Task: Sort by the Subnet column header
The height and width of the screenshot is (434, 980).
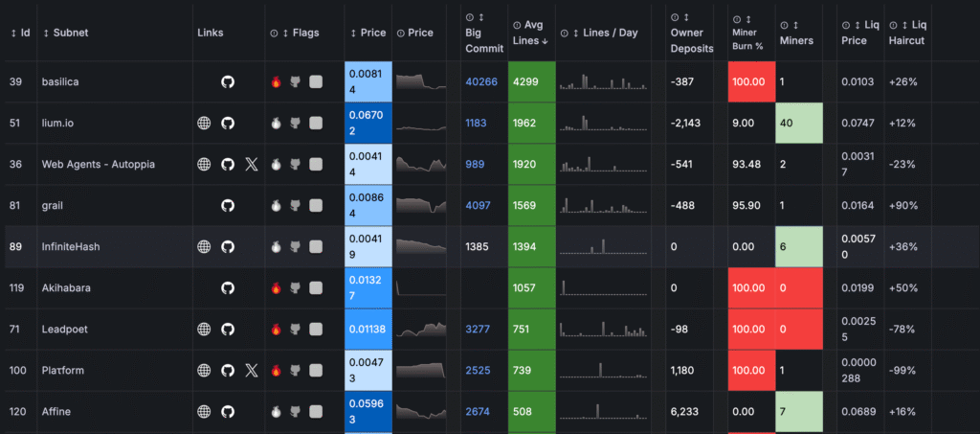Action: tap(69, 33)
